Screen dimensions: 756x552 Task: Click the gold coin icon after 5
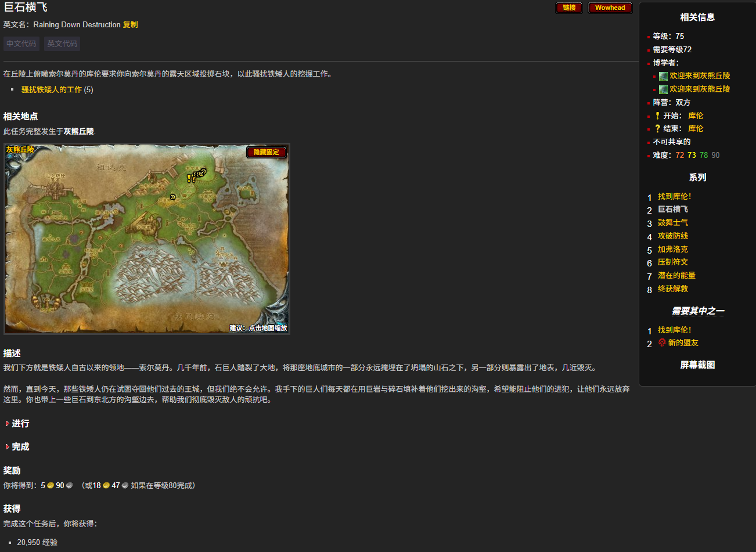tap(51, 485)
